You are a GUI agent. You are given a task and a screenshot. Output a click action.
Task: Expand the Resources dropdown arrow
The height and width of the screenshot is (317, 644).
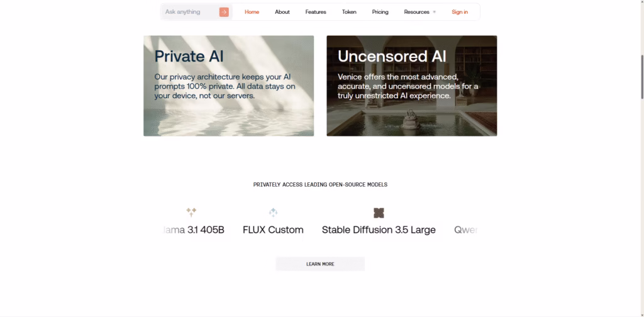(435, 12)
